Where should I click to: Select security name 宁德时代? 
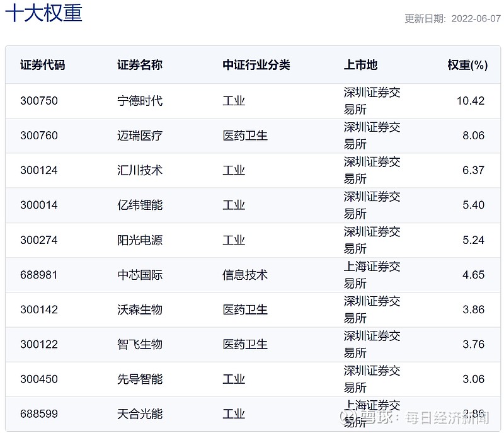(140, 101)
